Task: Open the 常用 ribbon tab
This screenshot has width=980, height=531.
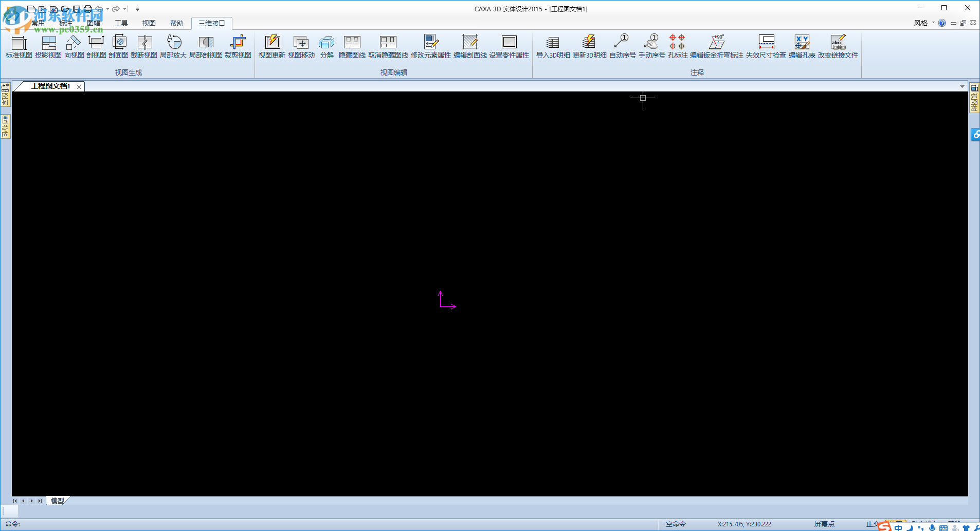Action: 38,23
